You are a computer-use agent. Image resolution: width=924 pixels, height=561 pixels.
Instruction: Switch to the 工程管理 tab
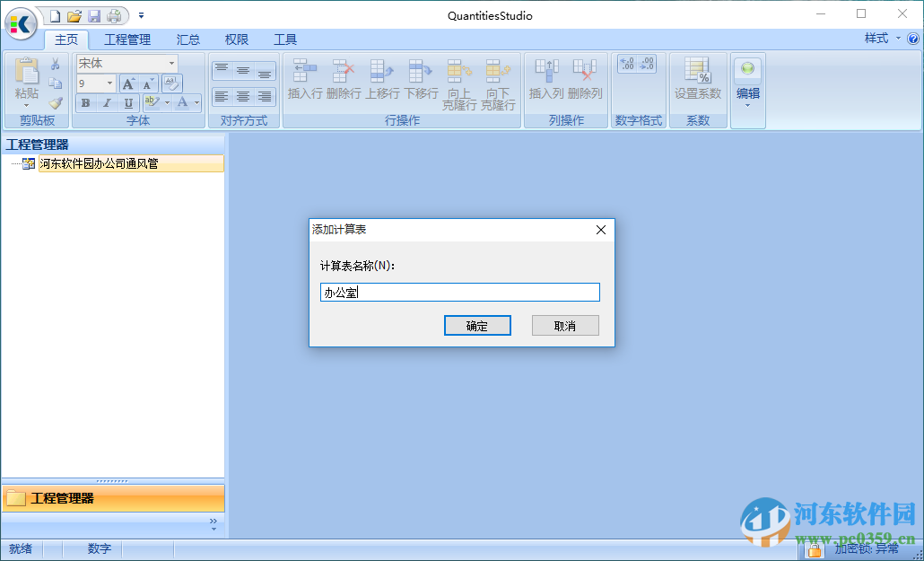[127, 39]
